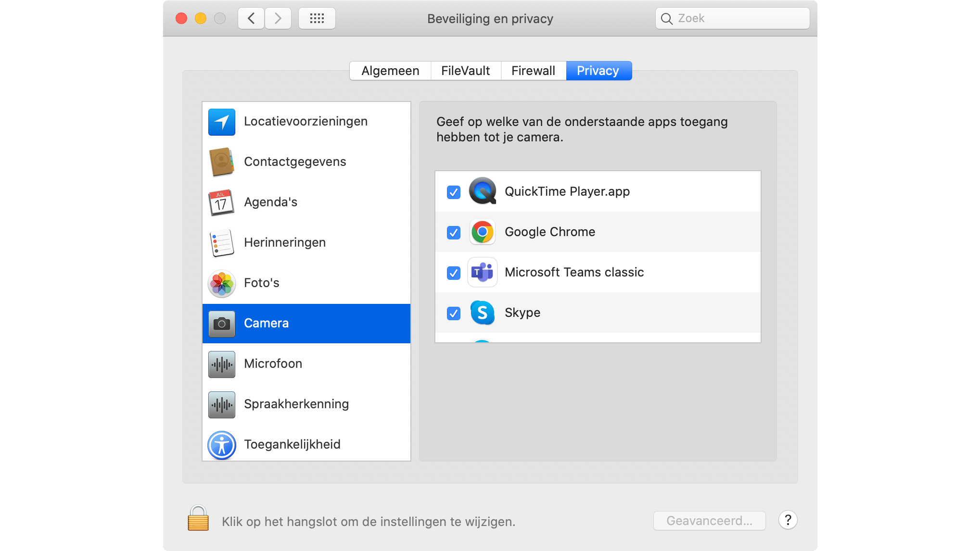Image resolution: width=980 pixels, height=551 pixels.
Task: Open Spraakherkenning in the privacy list
Action: (x=296, y=404)
